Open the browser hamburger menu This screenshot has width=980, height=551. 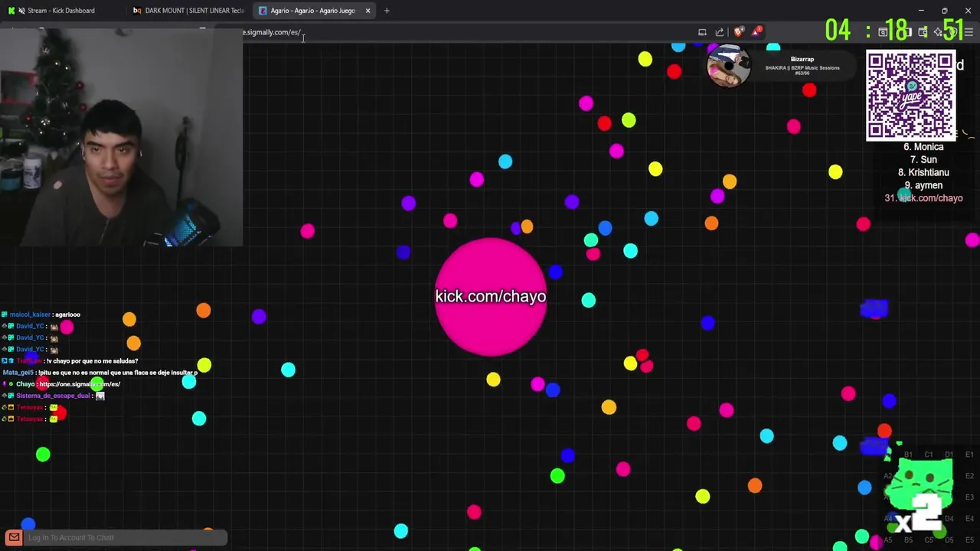(x=969, y=32)
